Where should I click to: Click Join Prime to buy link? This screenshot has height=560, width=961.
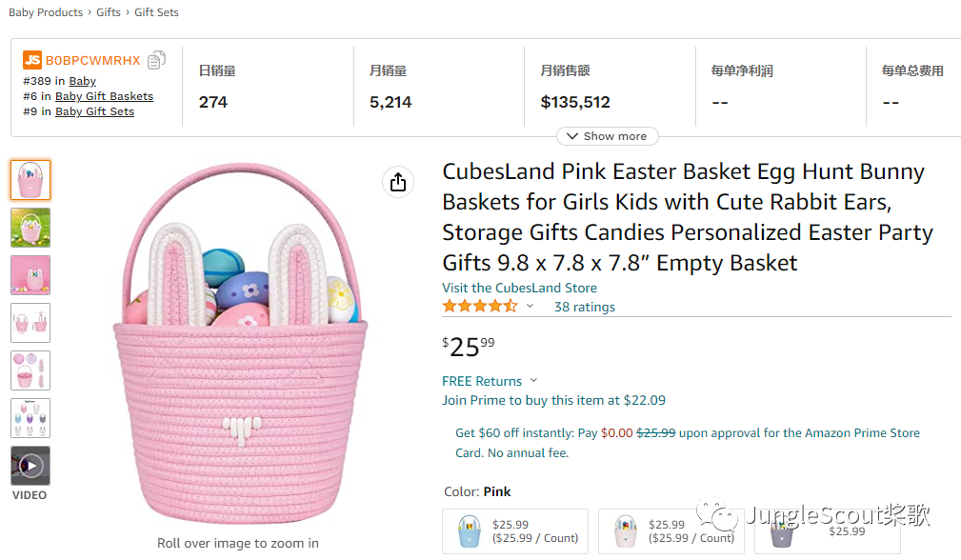tap(553, 400)
